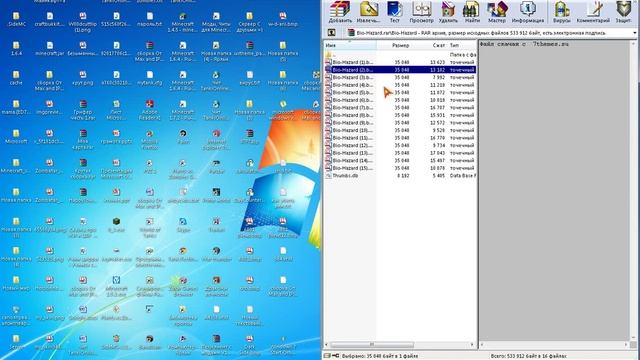The image size is (640, 360).
Task: Show archive Информация (Info)
Action: click(x=527, y=11)
